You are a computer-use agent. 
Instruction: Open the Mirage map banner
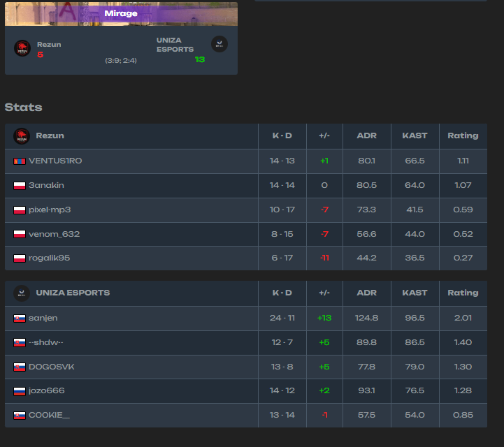tap(121, 14)
